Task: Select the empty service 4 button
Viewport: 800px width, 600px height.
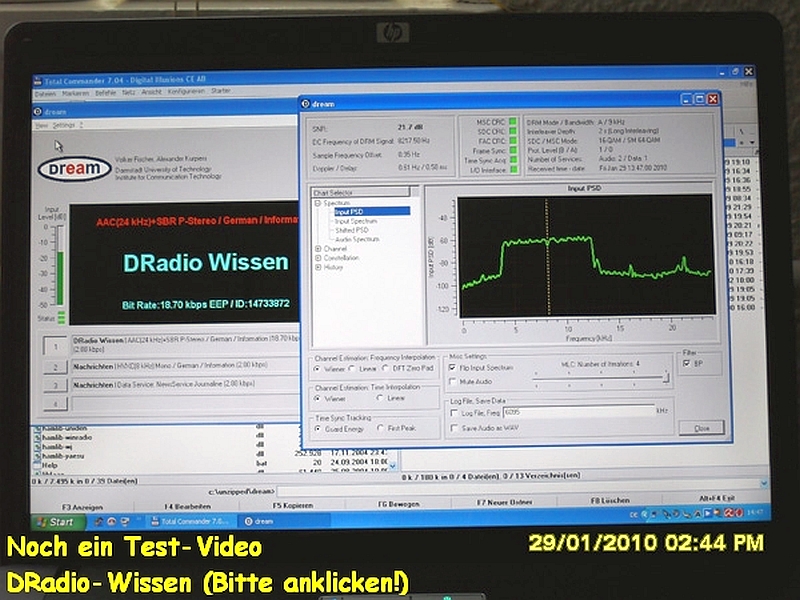Action: (55, 404)
